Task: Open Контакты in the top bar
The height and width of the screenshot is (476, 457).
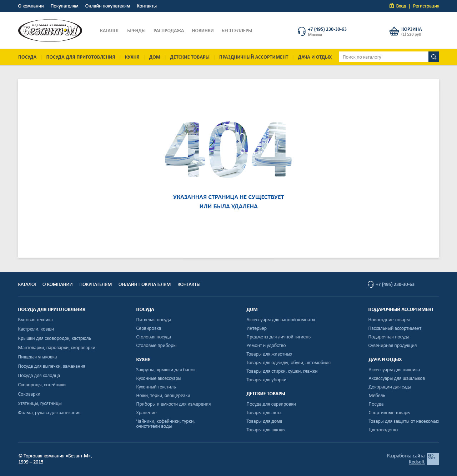Action: [147, 6]
